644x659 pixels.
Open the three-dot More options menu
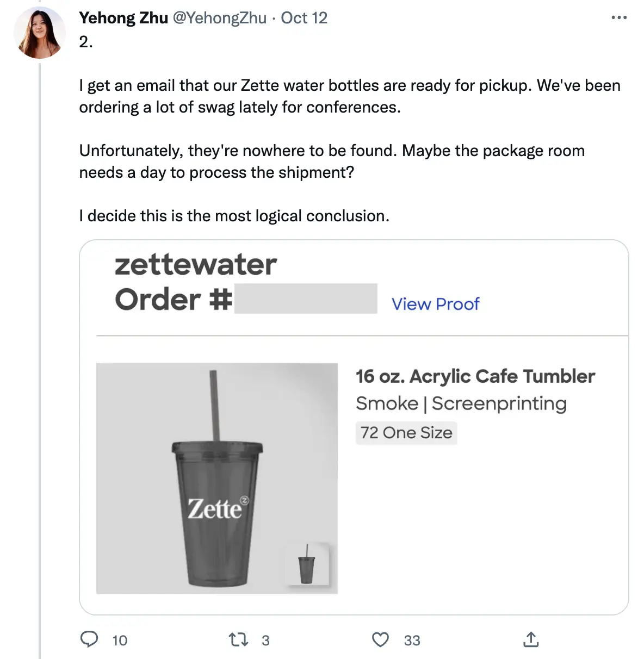(x=618, y=18)
